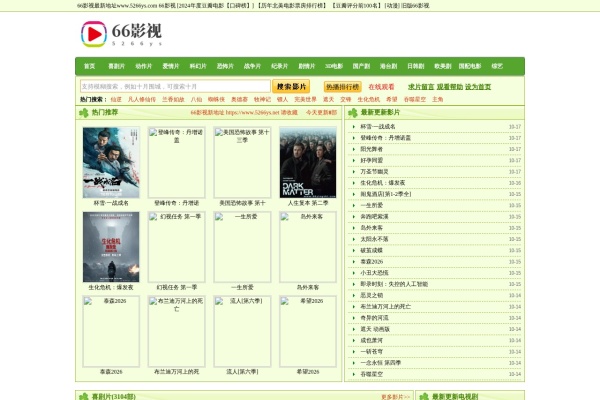Image resolution: width=600 pixels, height=400 pixels.
Task: Open the 纪录片 section
Action: tap(279, 66)
